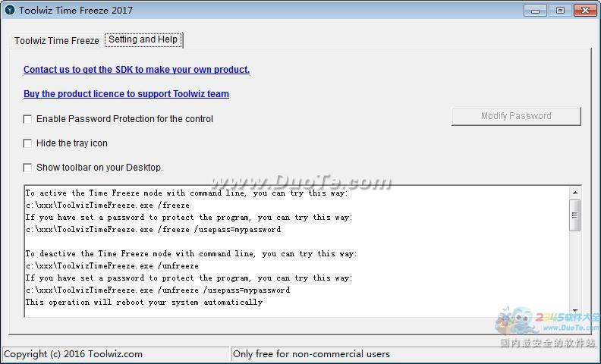Switch to the Toolwiz Time Freeze tab
The height and width of the screenshot is (364, 601).
coord(57,41)
